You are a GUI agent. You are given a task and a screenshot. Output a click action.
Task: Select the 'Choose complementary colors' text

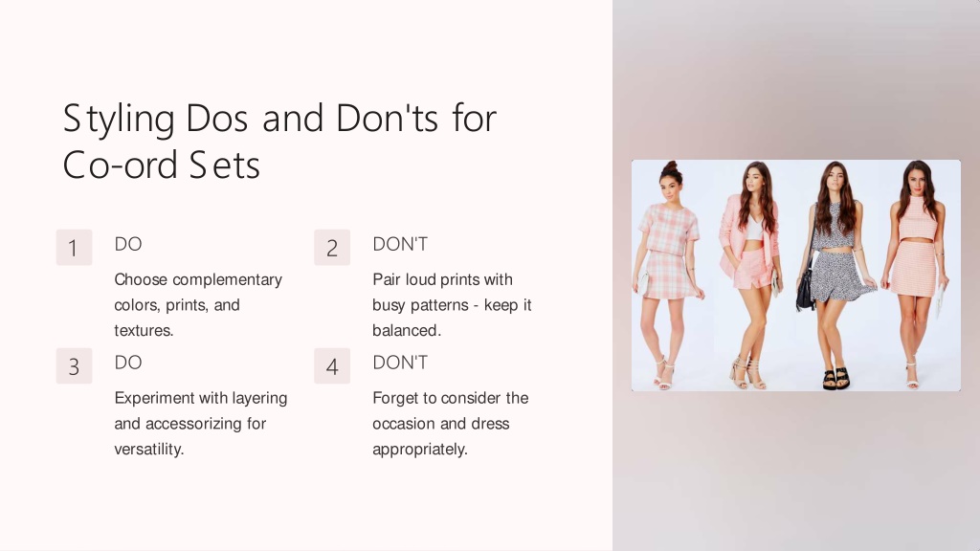(x=198, y=305)
